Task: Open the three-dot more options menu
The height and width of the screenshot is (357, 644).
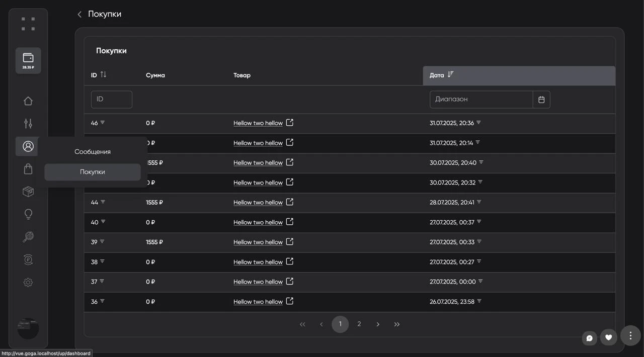Action: tap(630, 336)
